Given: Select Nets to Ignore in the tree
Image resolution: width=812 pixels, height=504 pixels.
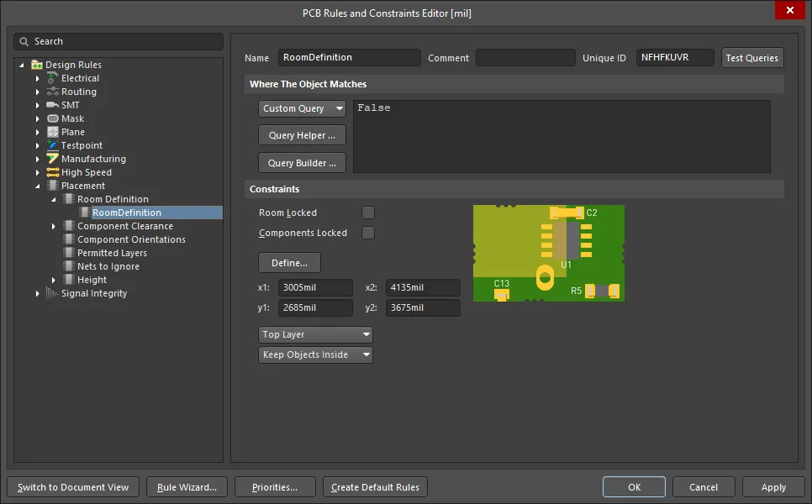Looking at the screenshot, I should 108,266.
